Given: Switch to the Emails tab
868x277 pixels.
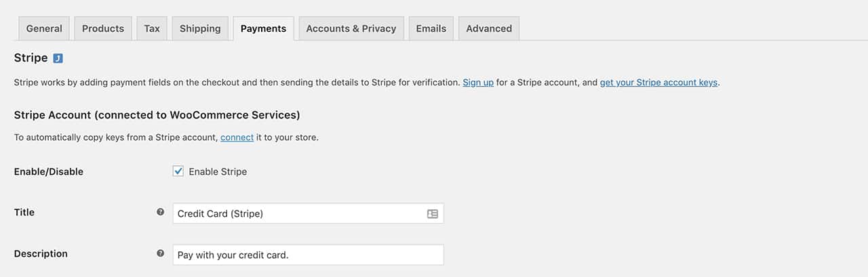Looking at the screenshot, I should (431, 28).
